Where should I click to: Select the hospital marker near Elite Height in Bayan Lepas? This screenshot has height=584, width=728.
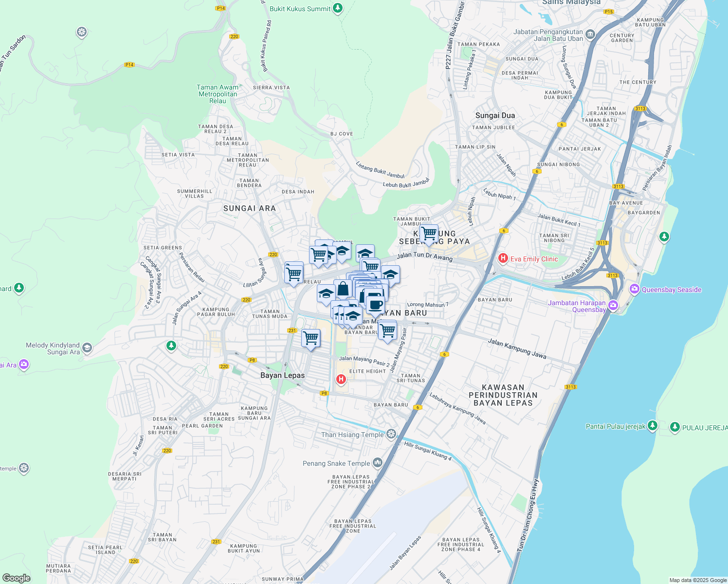340,380
